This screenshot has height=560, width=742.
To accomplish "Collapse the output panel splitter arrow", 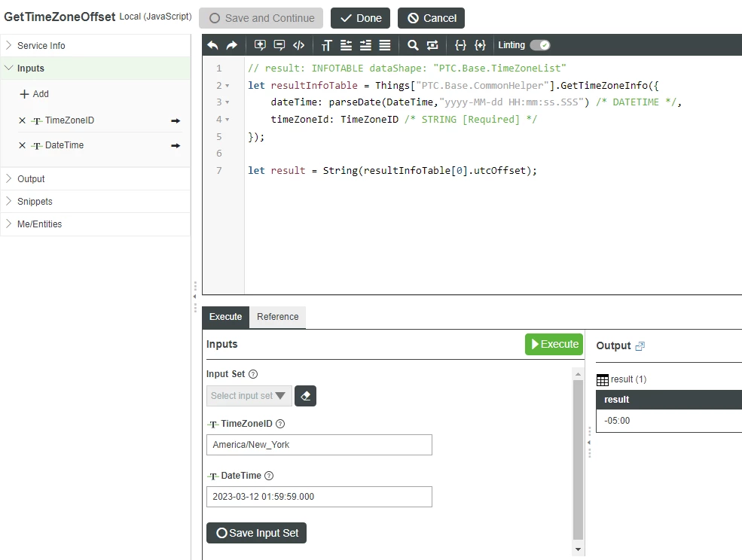I will (x=589, y=443).
